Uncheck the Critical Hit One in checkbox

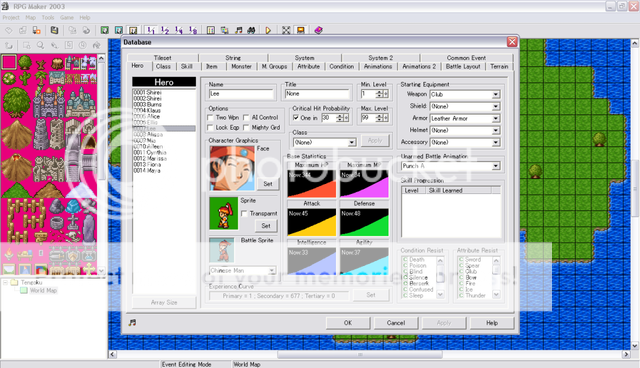296,118
